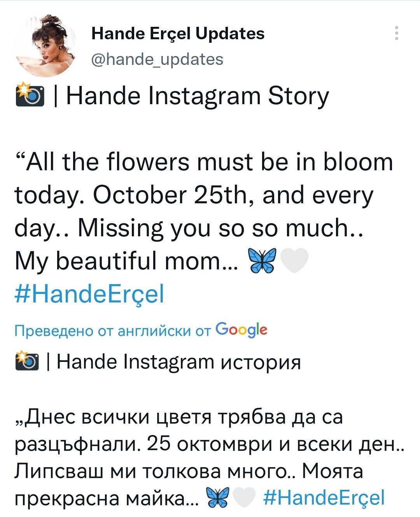This screenshot has width=420, height=517.
Task: Click the Hande Erçel Updates profile picture
Action: pos(45,46)
